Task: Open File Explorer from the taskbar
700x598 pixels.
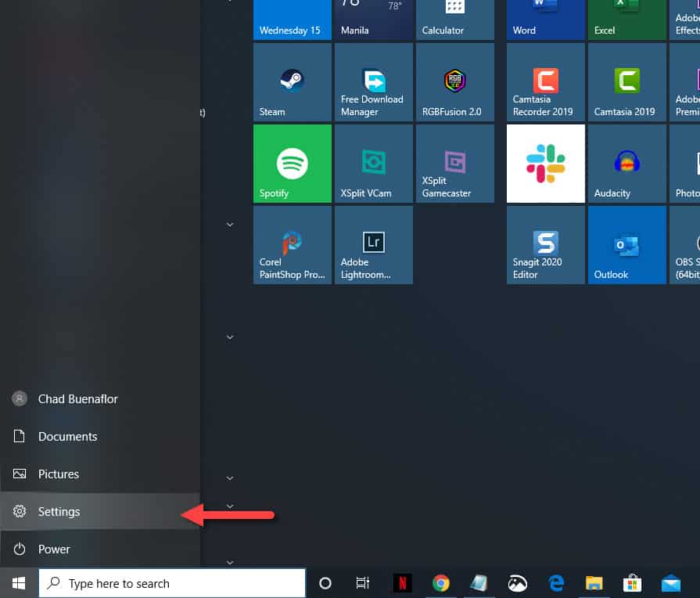Action: (x=594, y=583)
